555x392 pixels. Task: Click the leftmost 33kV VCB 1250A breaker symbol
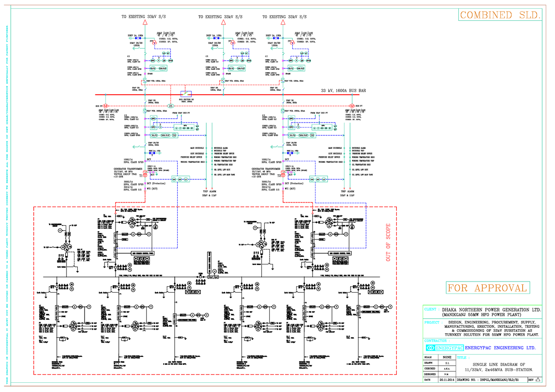145,80
